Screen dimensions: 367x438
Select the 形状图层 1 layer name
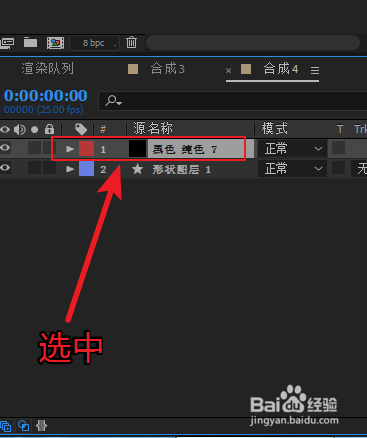(x=182, y=170)
